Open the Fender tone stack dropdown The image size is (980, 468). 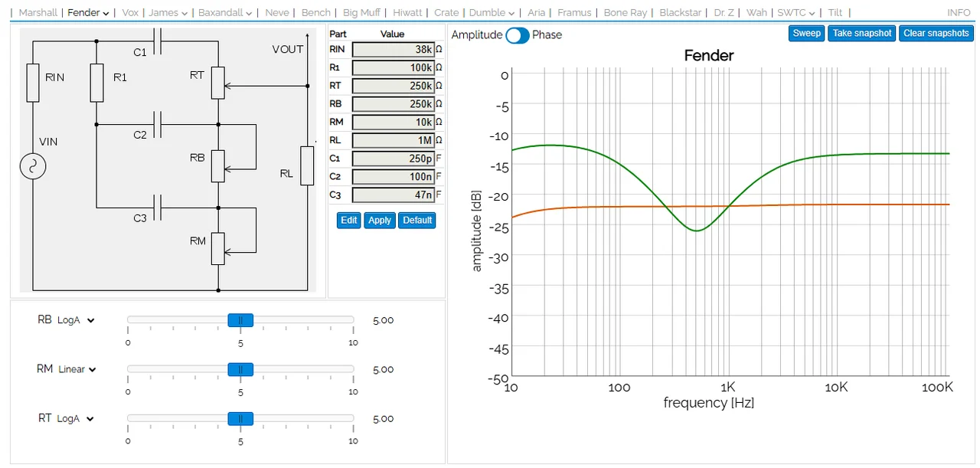(x=88, y=13)
